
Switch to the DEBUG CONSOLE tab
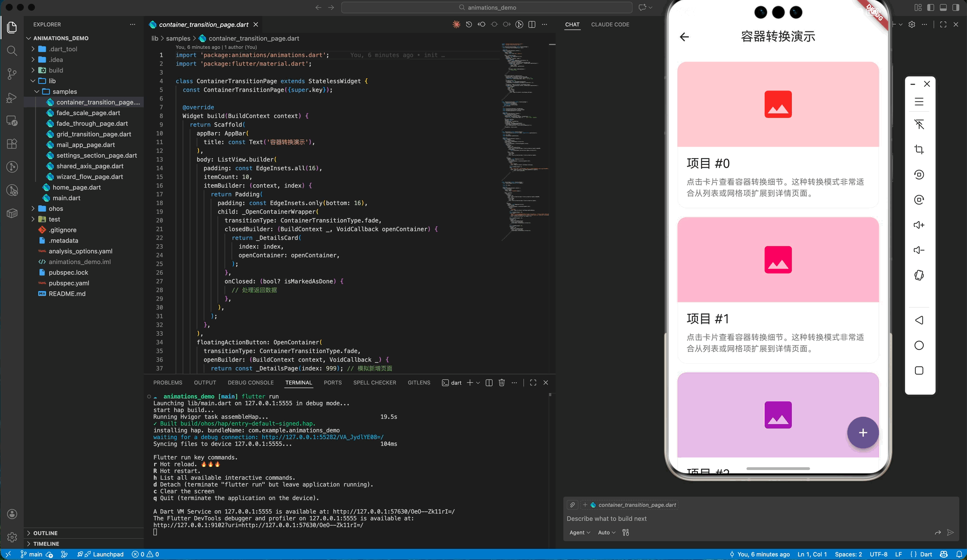click(250, 383)
